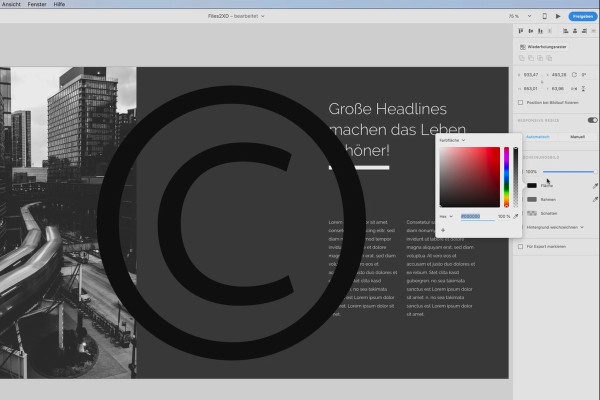Expand Hintergrund weichzeichnen dropdown

tap(555, 227)
